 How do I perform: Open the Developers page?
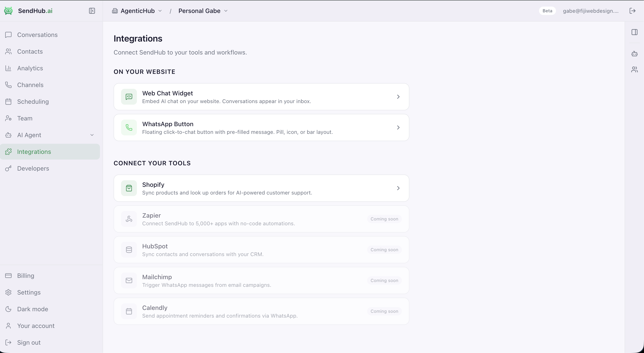point(50,169)
